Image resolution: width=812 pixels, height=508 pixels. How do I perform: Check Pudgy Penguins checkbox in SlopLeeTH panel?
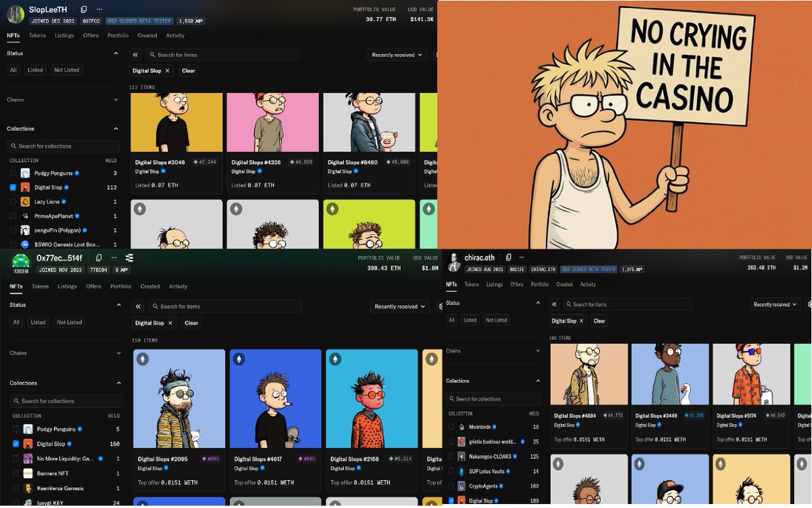(13, 173)
